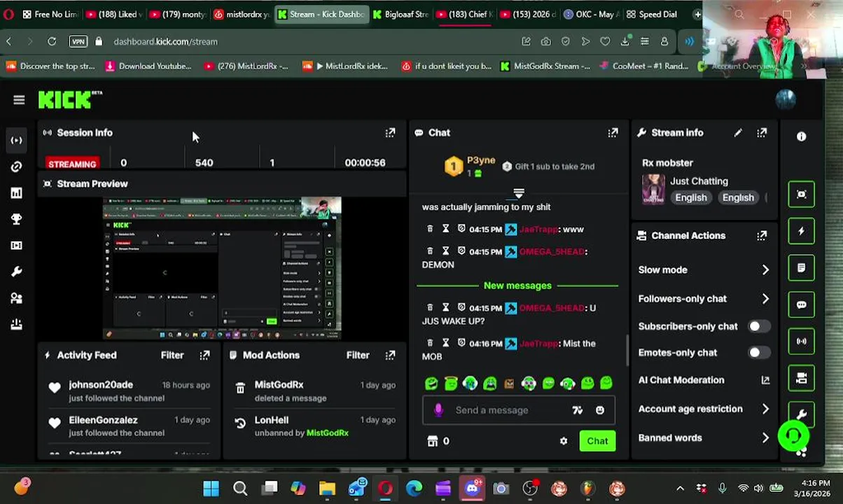Click the broadcast signal icon on the right rail
This screenshot has width=843, height=504.
coord(801,342)
